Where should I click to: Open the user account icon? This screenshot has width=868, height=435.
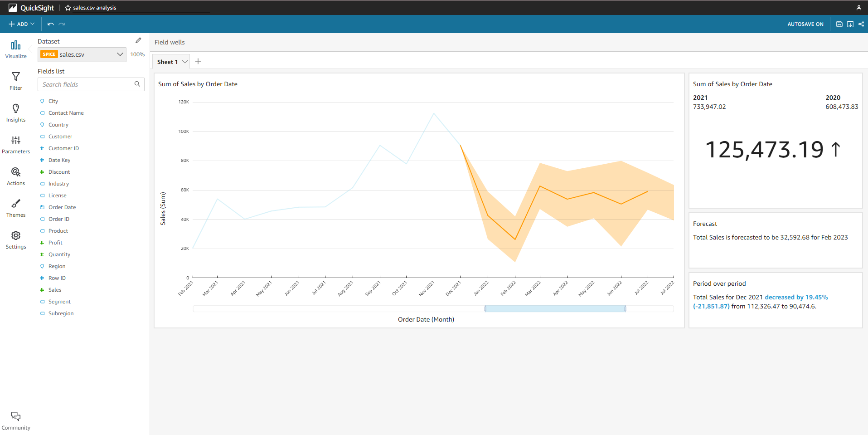tap(858, 8)
